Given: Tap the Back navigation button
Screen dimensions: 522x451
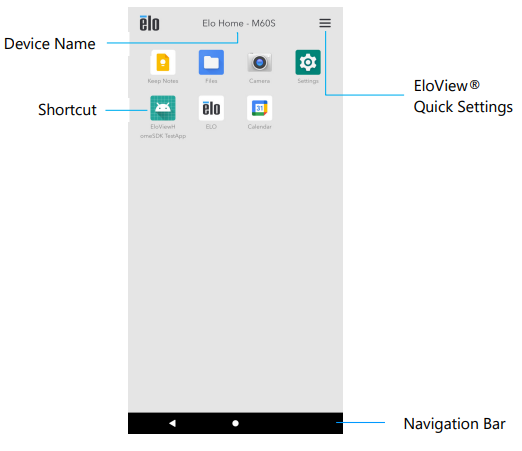Looking at the screenshot, I should coord(172,423).
